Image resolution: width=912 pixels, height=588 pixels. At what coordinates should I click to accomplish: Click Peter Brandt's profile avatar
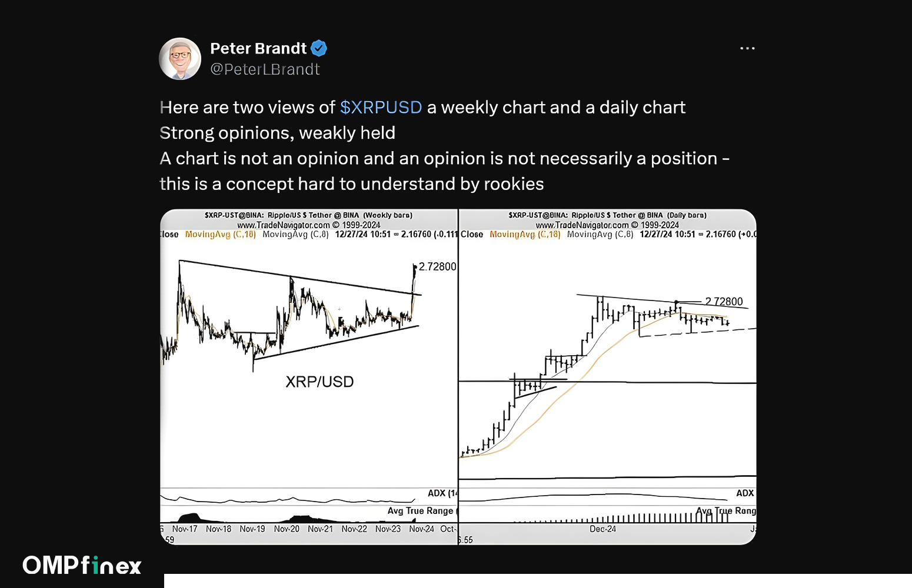tap(180, 59)
